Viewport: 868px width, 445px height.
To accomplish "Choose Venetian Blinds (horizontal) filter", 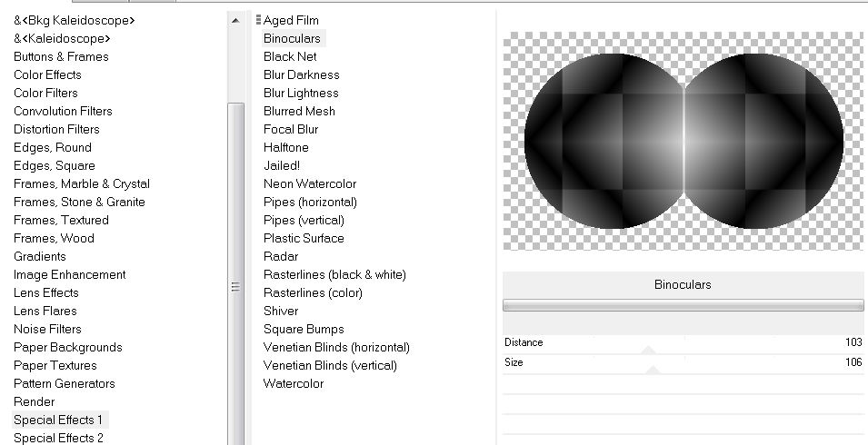I will click(336, 348).
